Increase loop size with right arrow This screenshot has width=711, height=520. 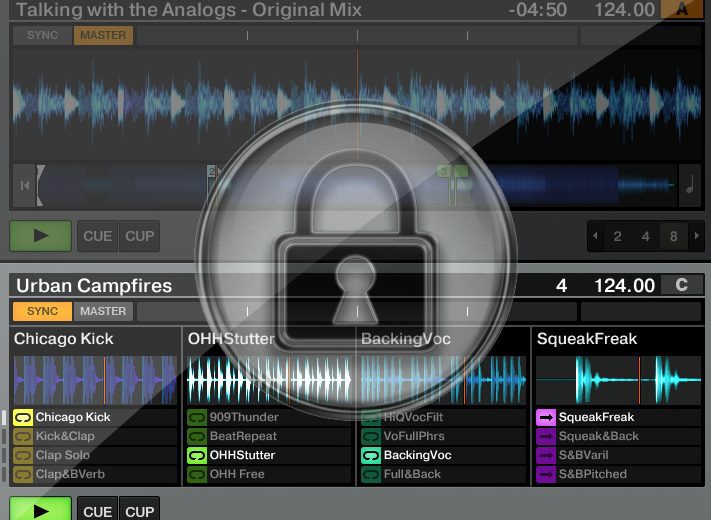pos(696,236)
